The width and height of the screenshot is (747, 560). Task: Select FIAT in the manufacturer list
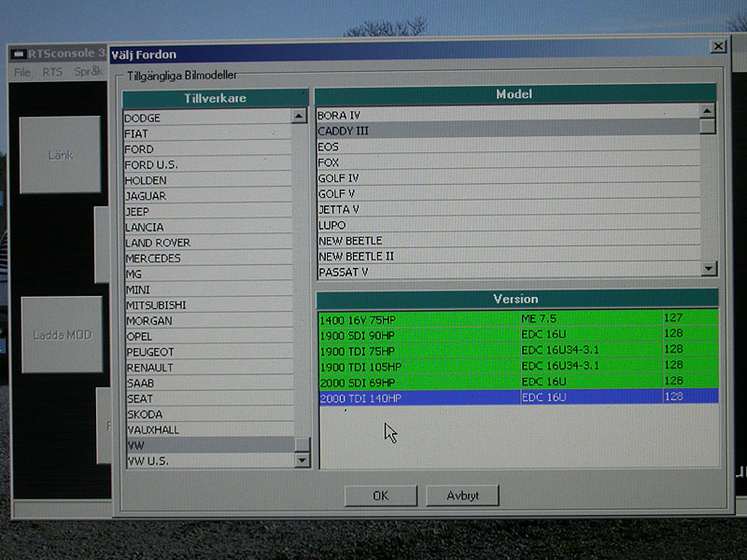click(207, 133)
